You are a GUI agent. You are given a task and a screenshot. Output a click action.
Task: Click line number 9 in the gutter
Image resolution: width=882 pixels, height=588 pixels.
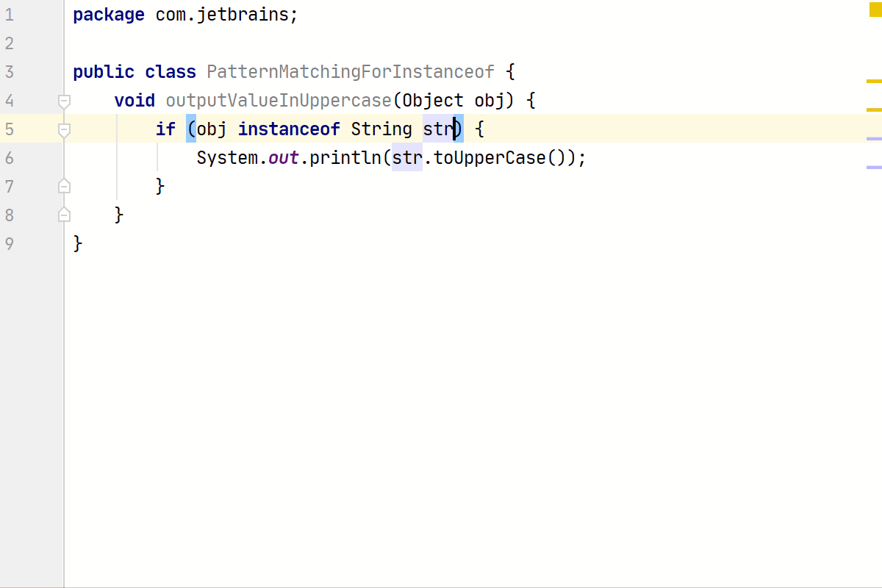coord(10,244)
